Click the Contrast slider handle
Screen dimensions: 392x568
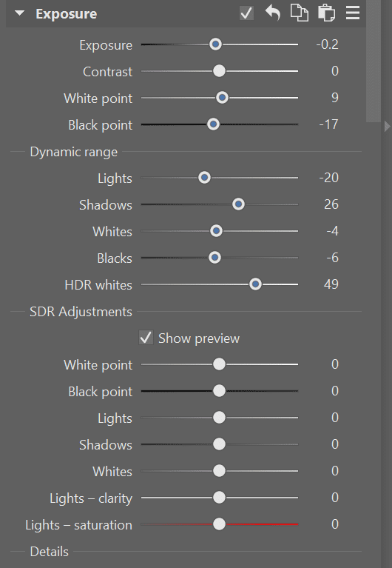click(x=219, y=71)
